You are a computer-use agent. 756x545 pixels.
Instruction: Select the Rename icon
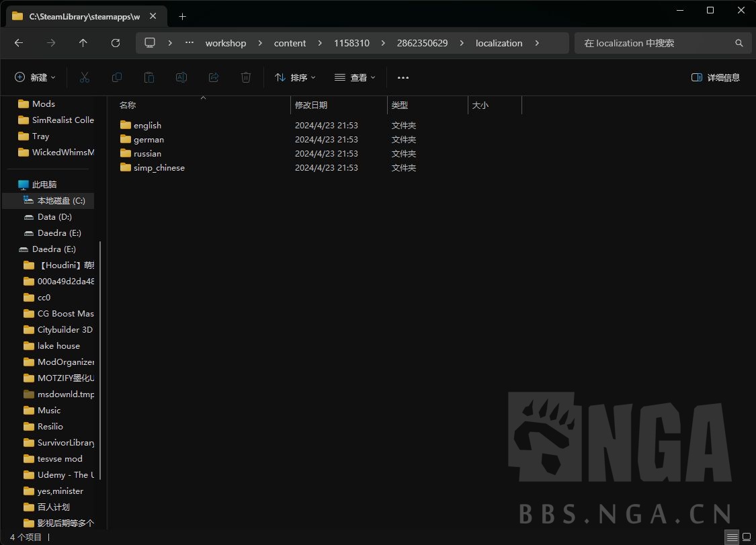[181, 77]
